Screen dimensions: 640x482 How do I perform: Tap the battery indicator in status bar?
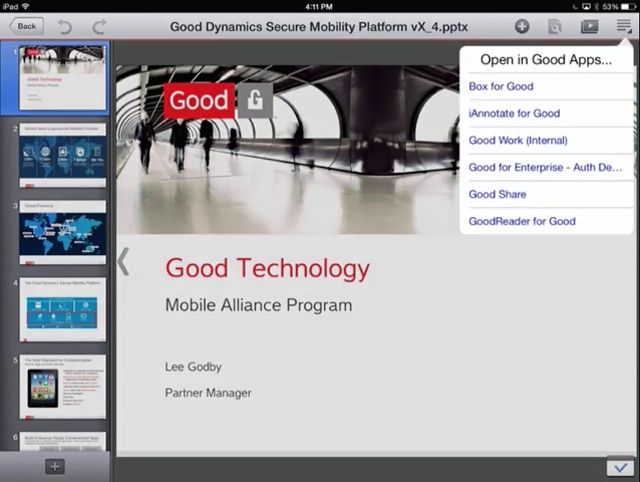(629, 7)
